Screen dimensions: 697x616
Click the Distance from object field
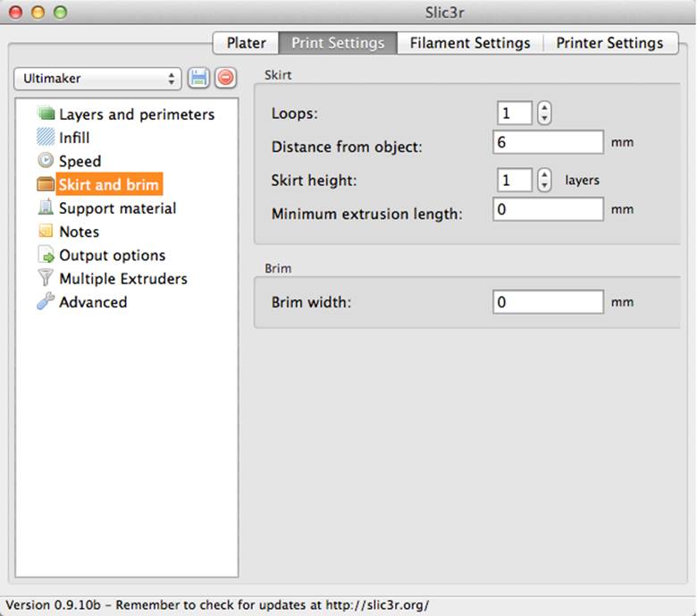point(548,142)
